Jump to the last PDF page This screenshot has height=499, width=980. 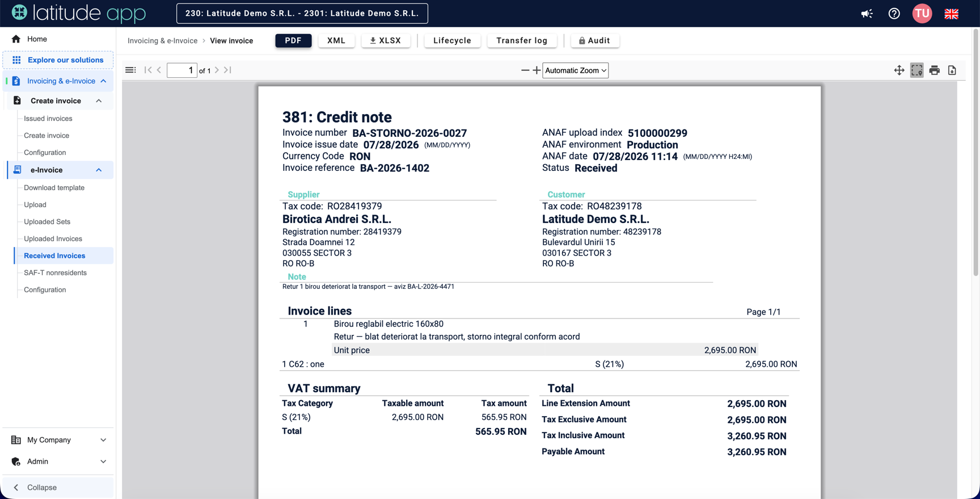[227, 70]
